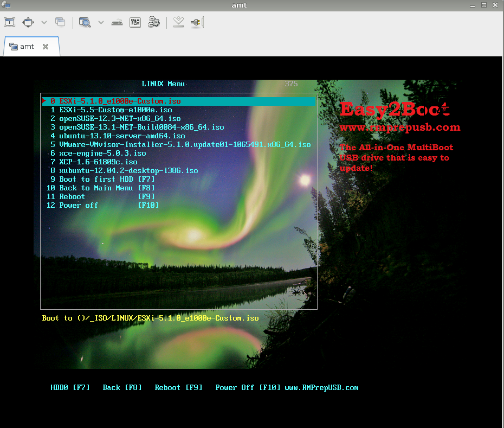504x428 pixels.
Task: Select ubuntu-13.10-server-amd64.iso entry
Action: 122,136
